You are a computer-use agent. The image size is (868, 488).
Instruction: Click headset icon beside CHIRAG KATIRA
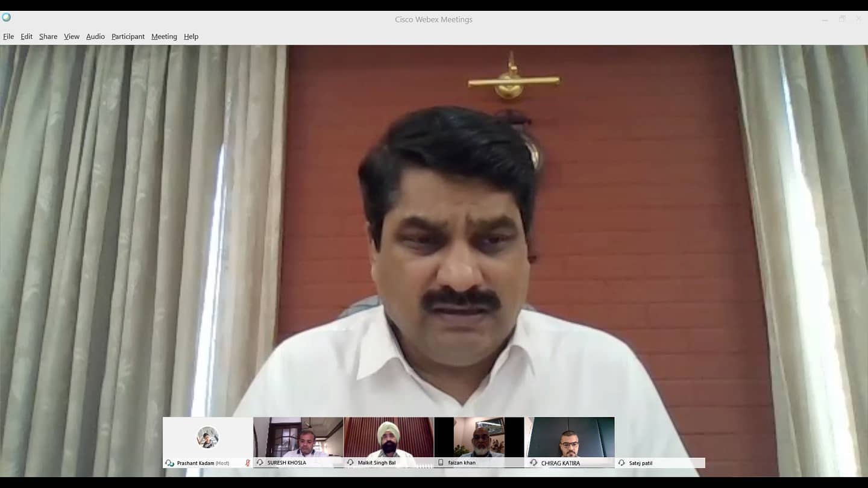coord(533,463)
